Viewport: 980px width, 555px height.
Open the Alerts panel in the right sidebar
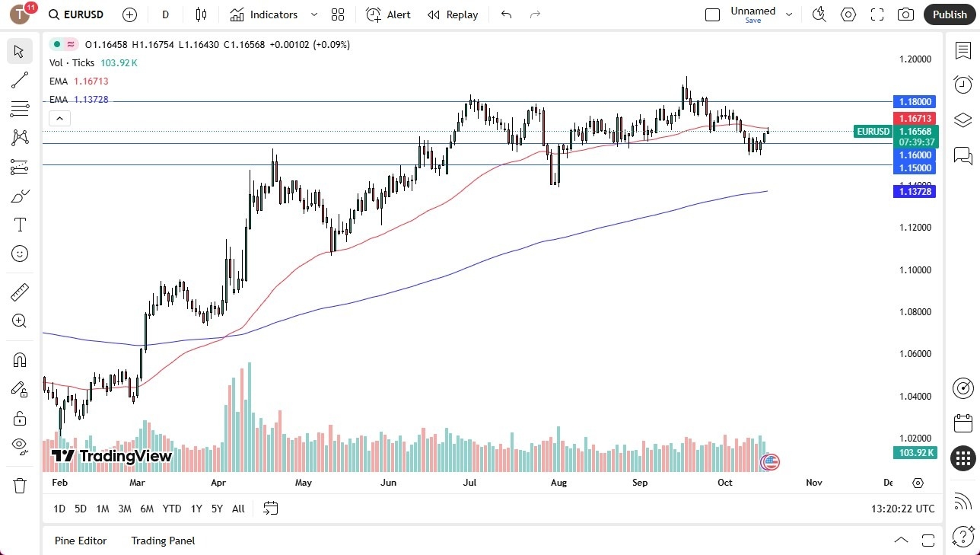[963, 85]
